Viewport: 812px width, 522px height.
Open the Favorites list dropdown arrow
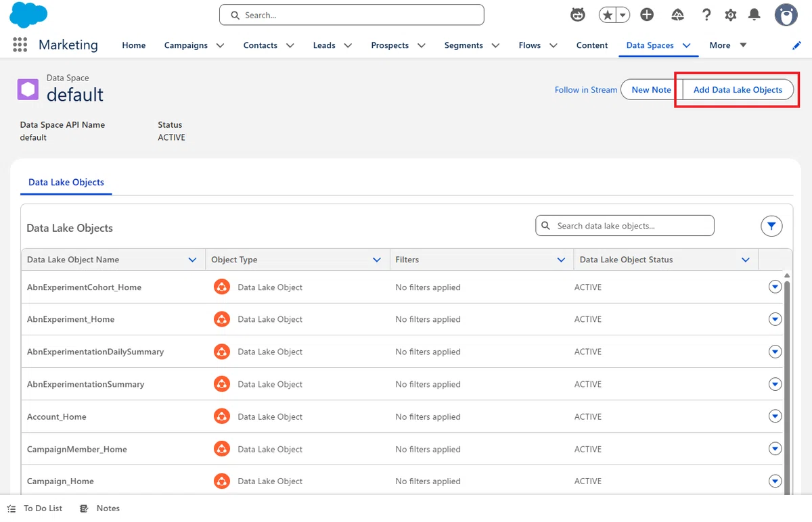pos(623,15)
